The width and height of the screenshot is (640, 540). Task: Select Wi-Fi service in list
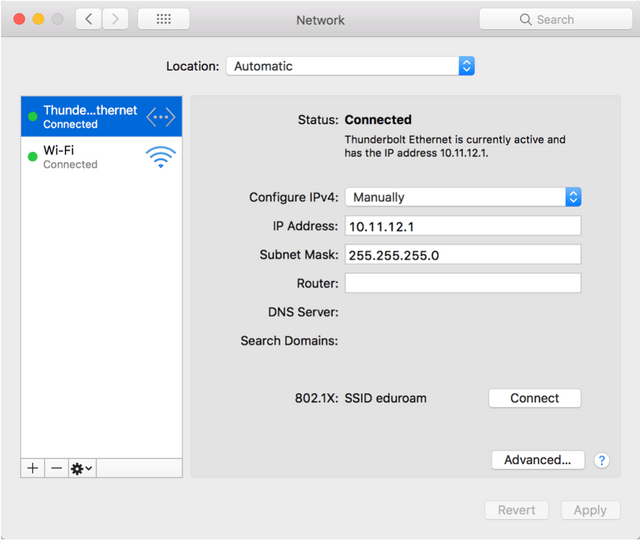click(101, 157)
